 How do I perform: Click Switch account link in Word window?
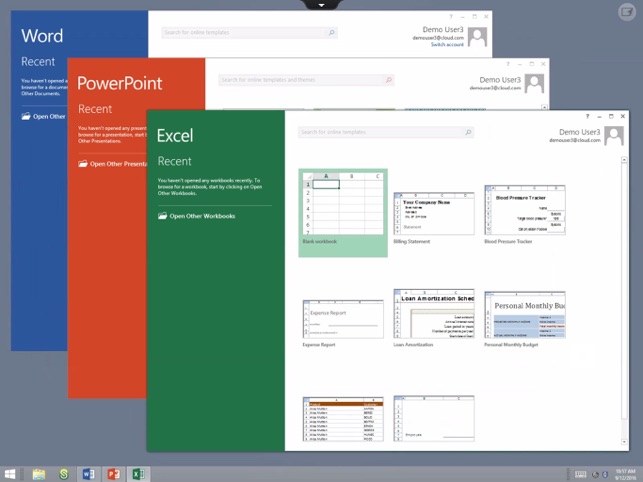click(x=447, y=44)
